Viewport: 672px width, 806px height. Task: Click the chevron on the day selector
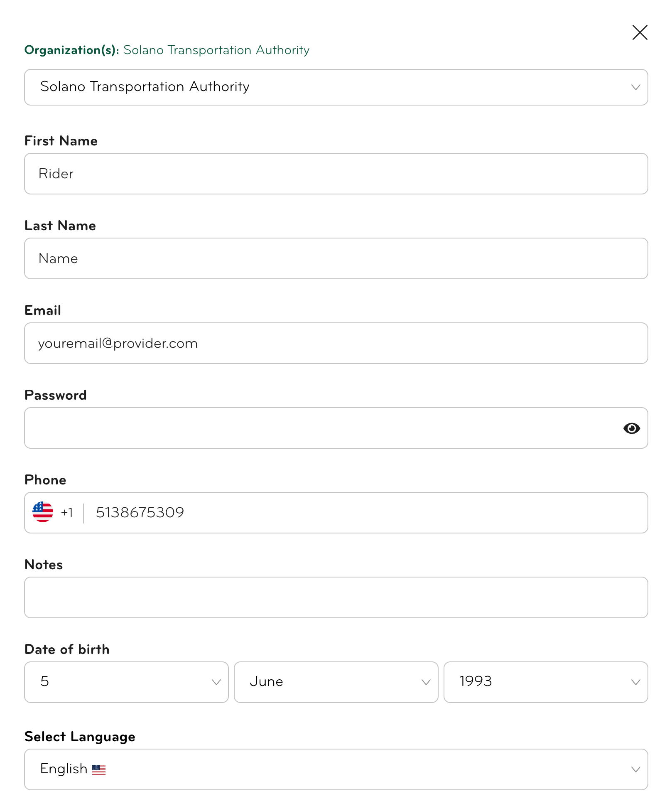(216, 682)
